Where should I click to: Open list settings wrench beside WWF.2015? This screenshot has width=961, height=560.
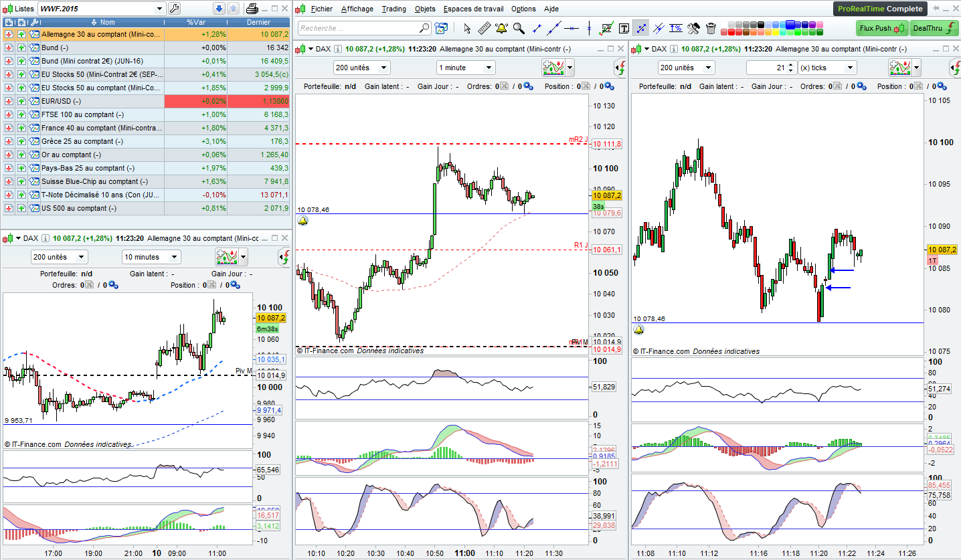coord(174,9)
